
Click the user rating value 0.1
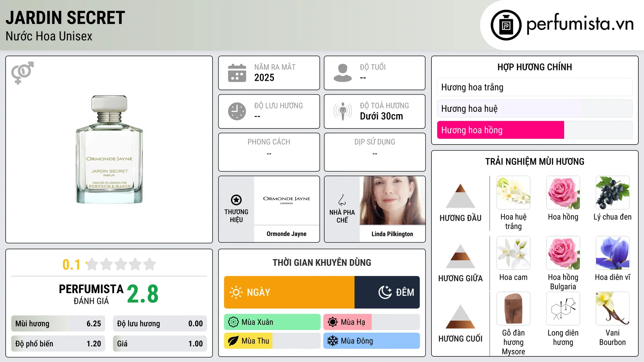(71, 265)
